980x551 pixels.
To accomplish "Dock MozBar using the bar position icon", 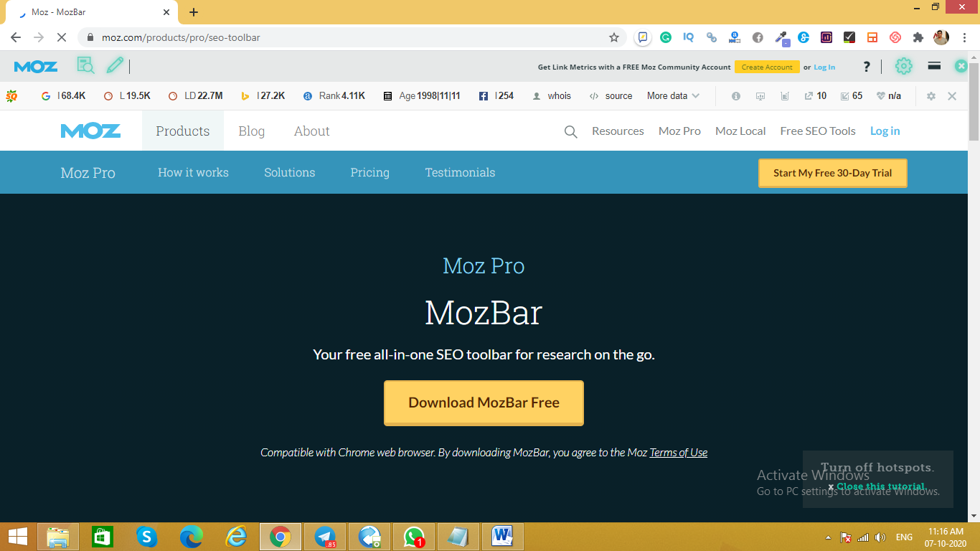I will [x=934, y=66].
